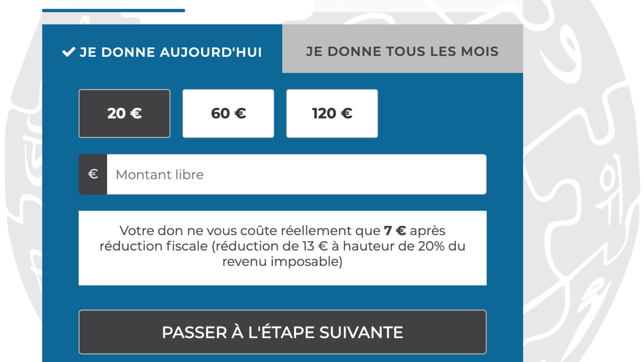Click PASSER À L'ÉTAPE SUIVANTE button
The width and height of the screenshot is (644, 362).
click(282, 332)
